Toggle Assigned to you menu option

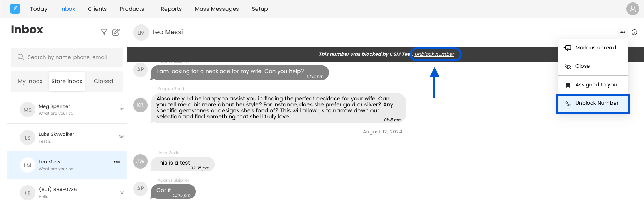click(595, 85)
